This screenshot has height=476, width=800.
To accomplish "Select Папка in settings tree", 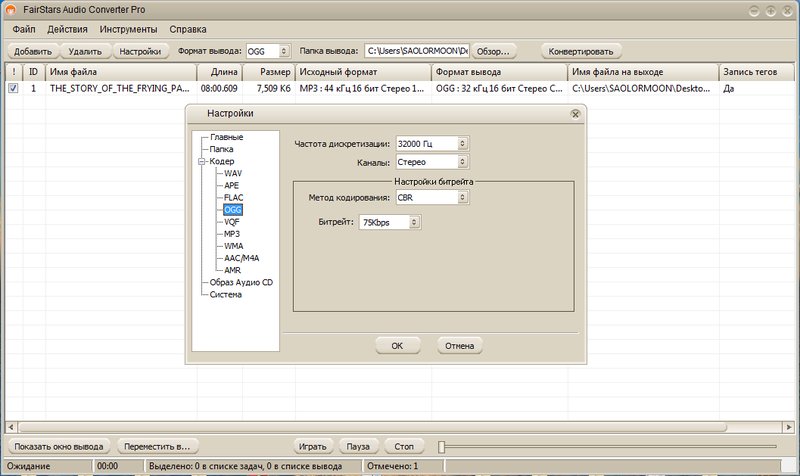I will click(x=221, y=149).
